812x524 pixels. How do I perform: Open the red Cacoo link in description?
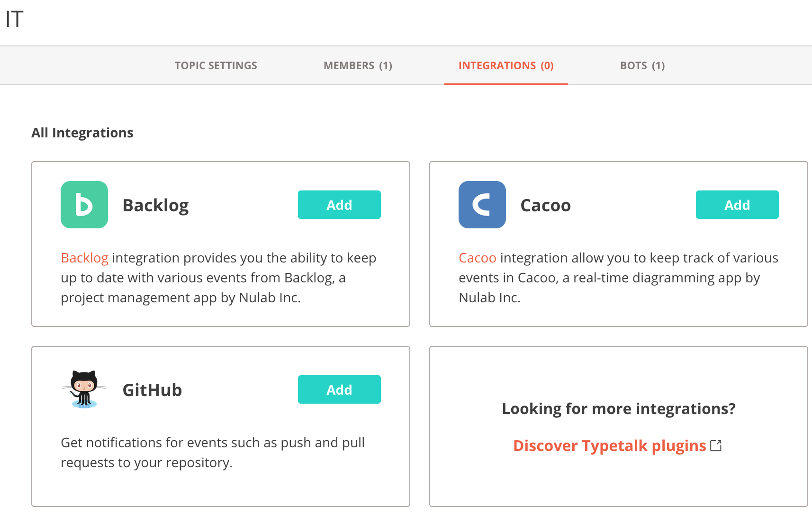coord(478,258)
